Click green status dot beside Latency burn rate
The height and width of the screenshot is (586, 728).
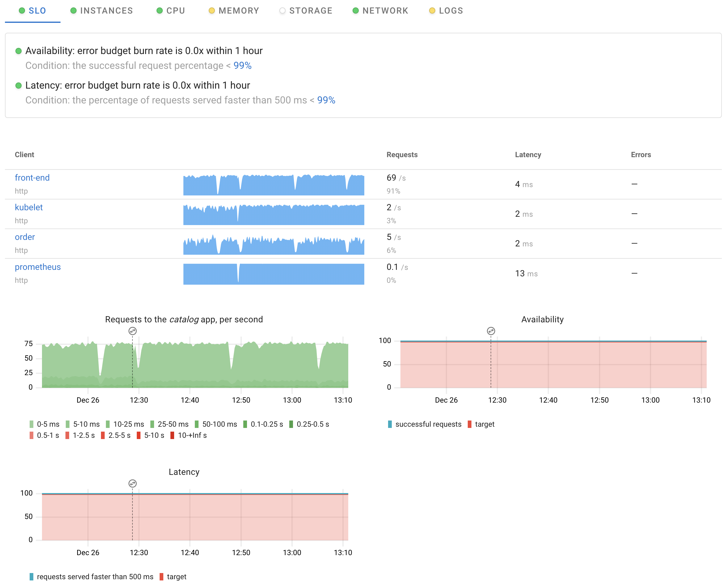(x=19, y=86)
